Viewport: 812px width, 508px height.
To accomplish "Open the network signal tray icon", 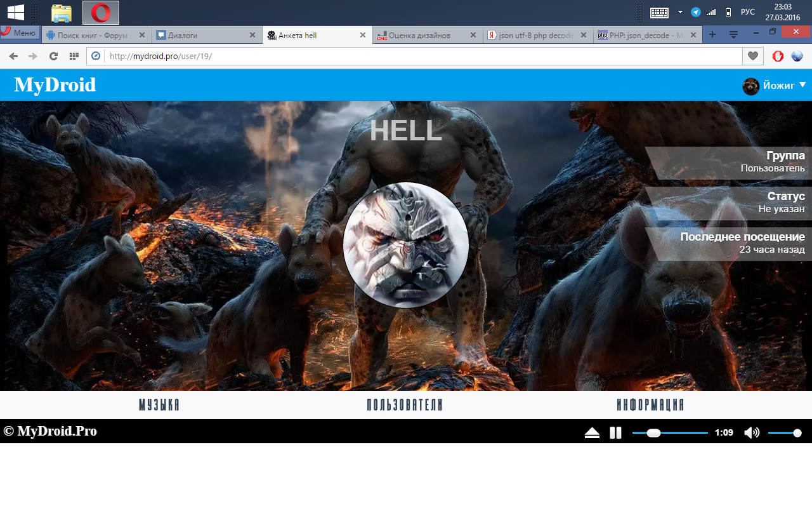I will point(711,12).
